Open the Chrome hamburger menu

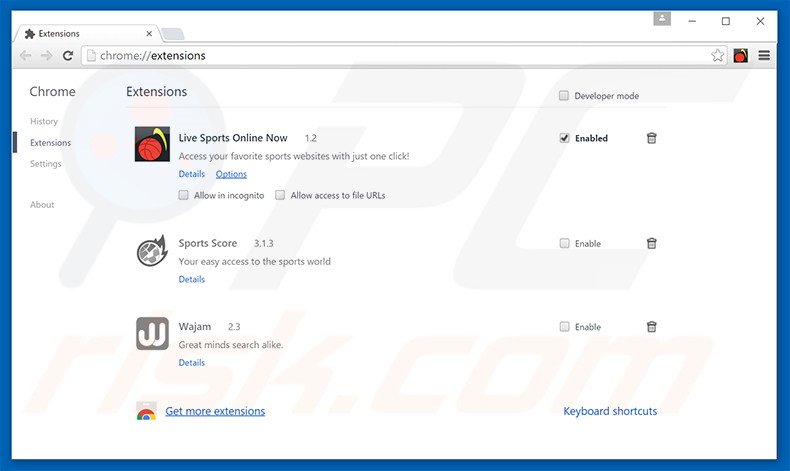point(764,55)
